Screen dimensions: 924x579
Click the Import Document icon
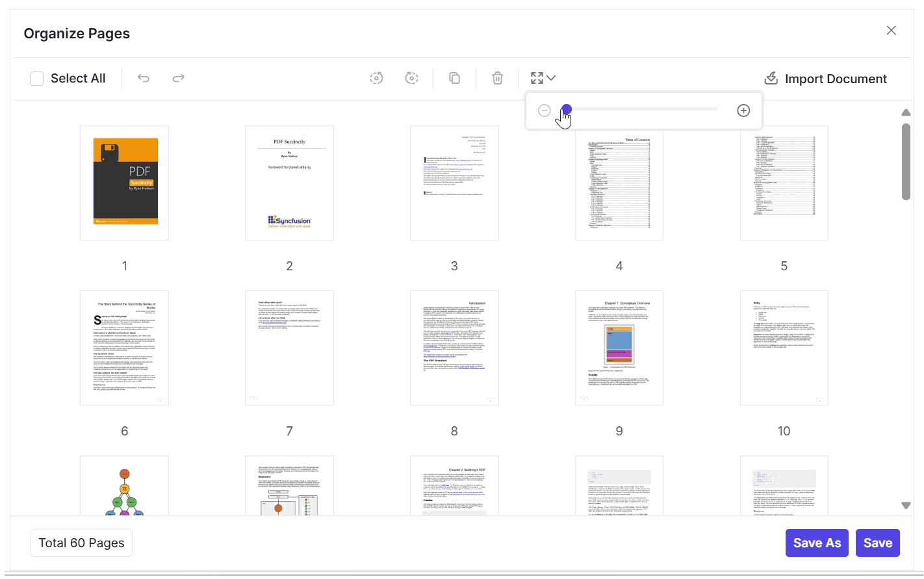(771, 77)
